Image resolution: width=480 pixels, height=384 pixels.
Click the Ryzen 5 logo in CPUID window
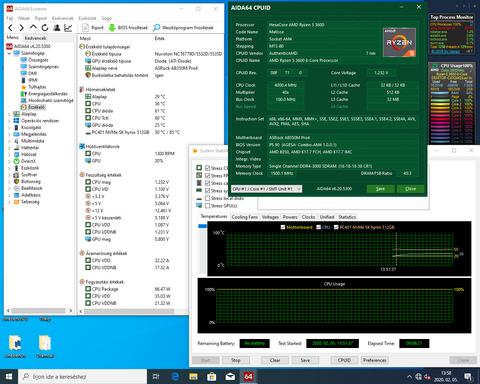399,42
